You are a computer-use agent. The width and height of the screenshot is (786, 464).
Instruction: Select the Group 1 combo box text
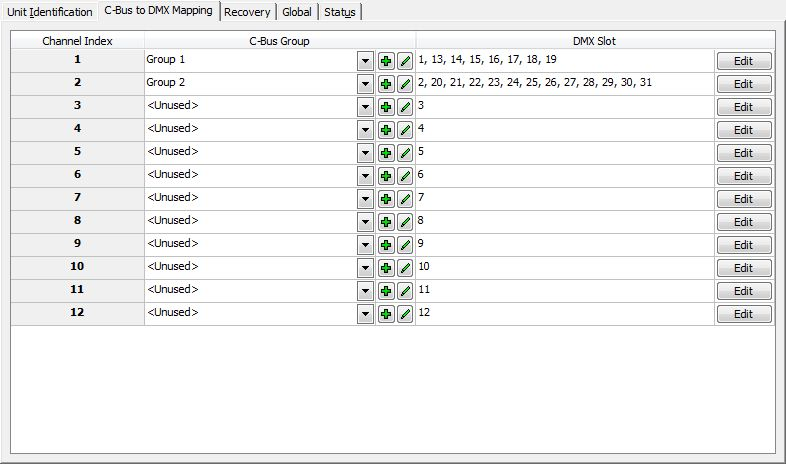(165, 59)
